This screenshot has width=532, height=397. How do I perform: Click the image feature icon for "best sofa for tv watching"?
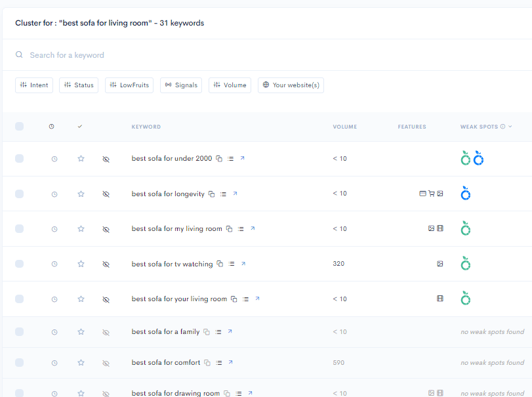pyautogui.click(x=439, y=263)
